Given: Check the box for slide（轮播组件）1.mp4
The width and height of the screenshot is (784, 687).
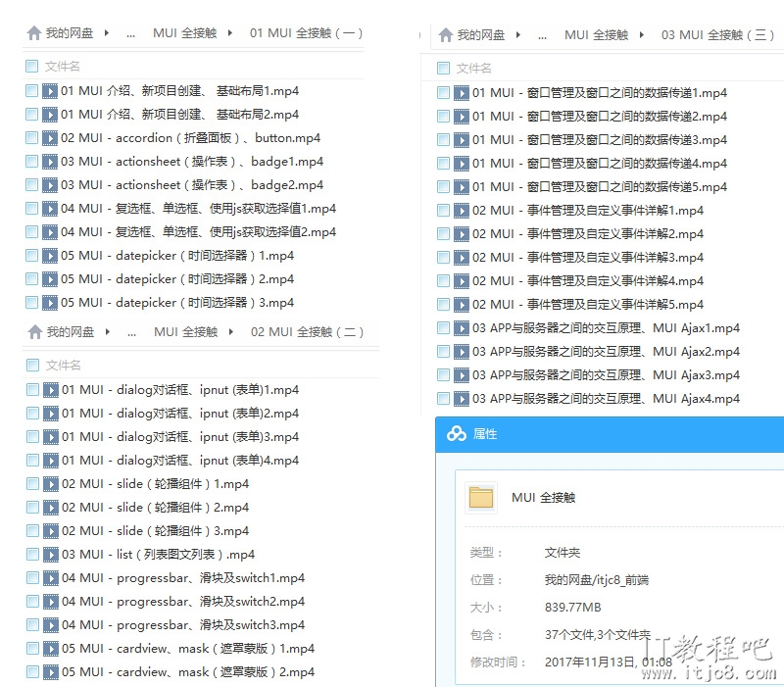Looking at the screenshot, I should click(x=33, y=483).
